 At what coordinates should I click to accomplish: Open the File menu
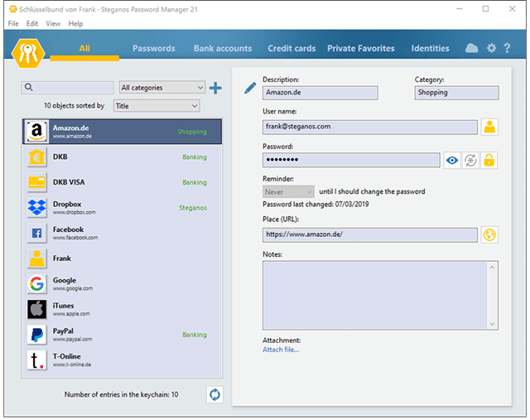(x=13, y=24)
